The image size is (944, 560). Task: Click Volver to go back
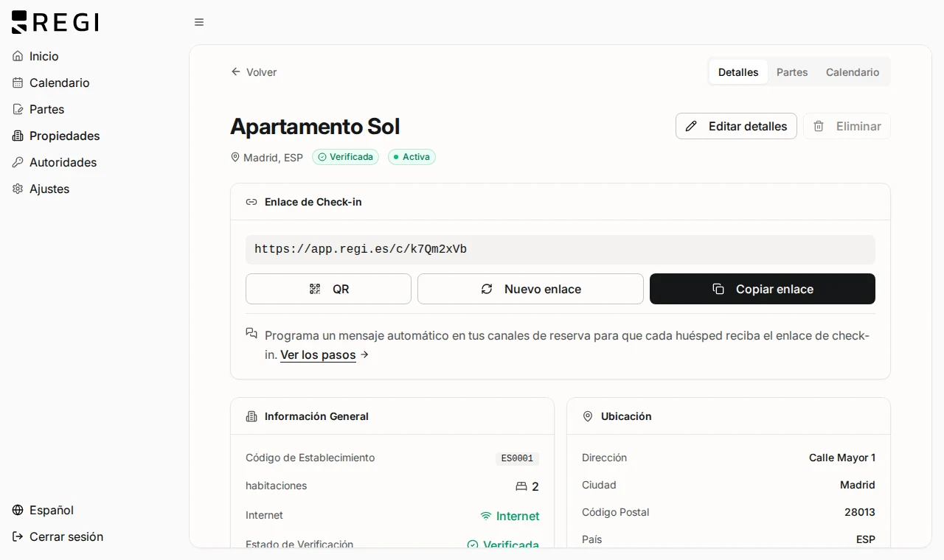tap(254, 72)
